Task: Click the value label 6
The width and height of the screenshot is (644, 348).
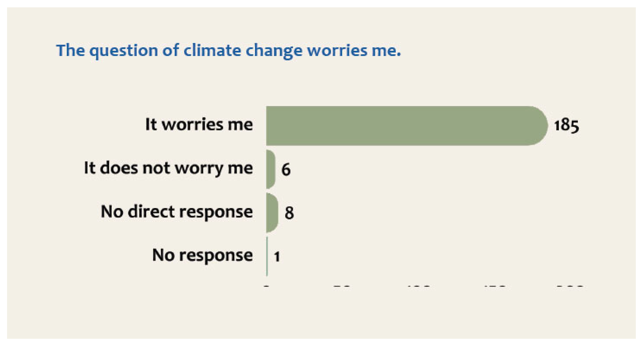Action: coord(286,169)
